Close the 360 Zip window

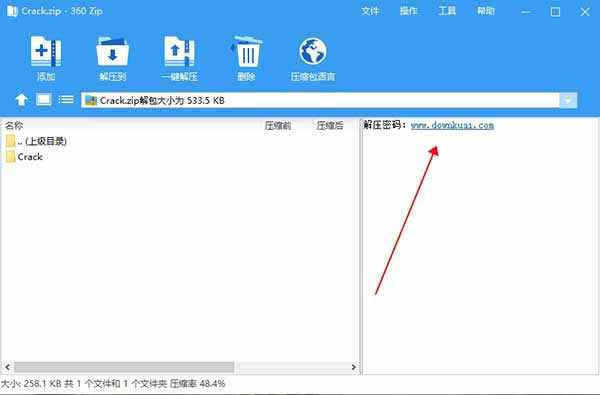click(585, 12)
